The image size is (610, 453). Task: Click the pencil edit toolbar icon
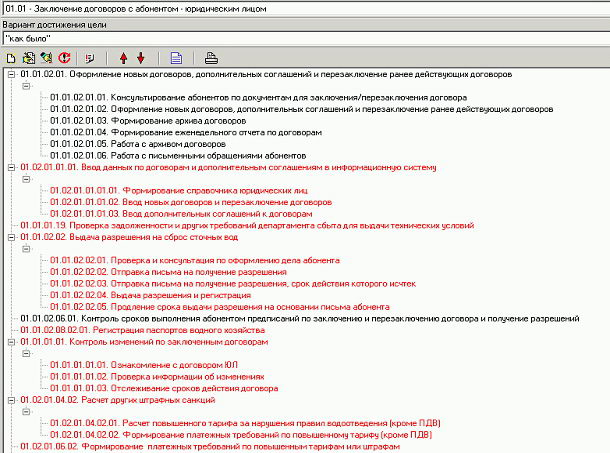point(47,58)
